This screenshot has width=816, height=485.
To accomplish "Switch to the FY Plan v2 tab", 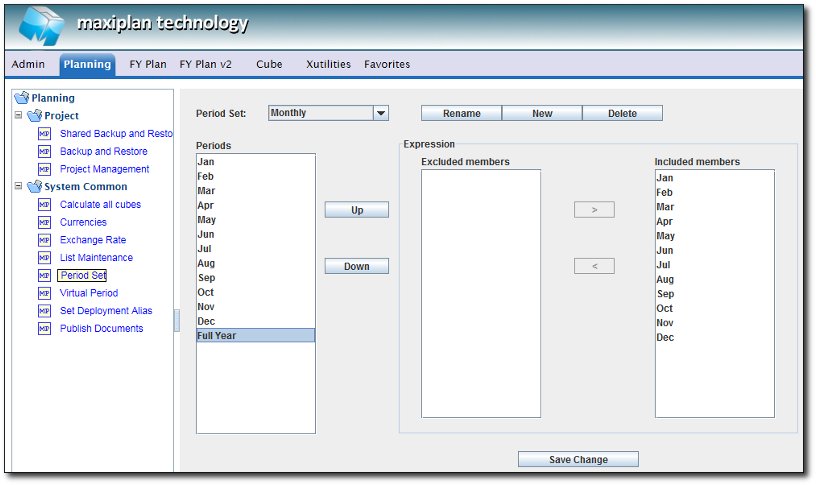I will click(205, 64).
